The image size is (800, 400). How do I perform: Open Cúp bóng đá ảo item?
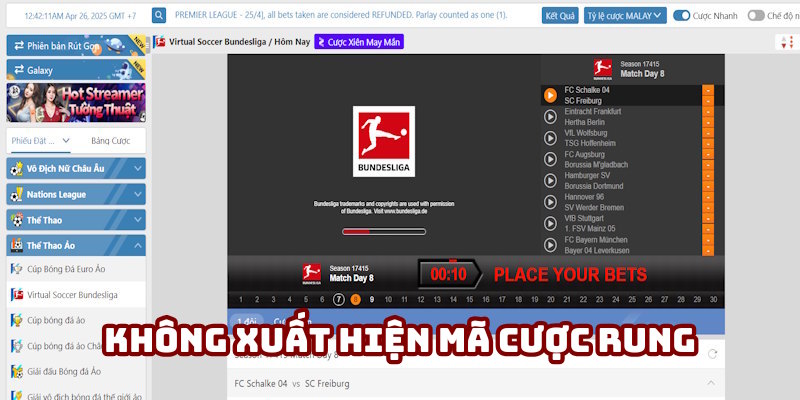pos(76,320)
